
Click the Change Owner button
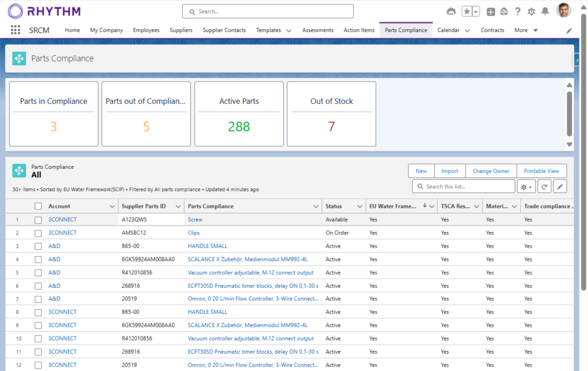pyautogui.click(x=490, y=171)
